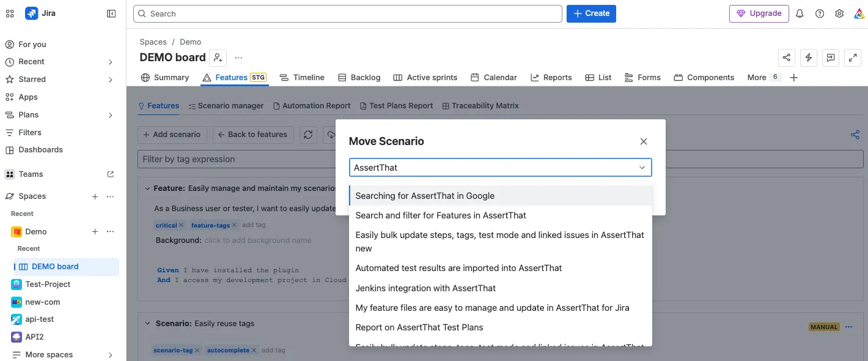Click the share icon on DEMO board
Viewport: 868px width, 361px height.
point(787,58)
